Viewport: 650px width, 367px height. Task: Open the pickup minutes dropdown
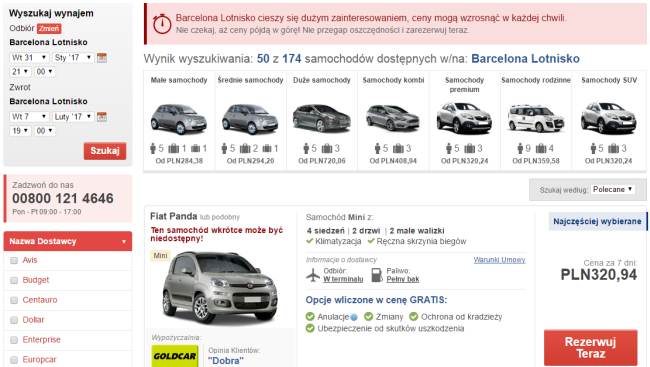click(x=44, y=72)
